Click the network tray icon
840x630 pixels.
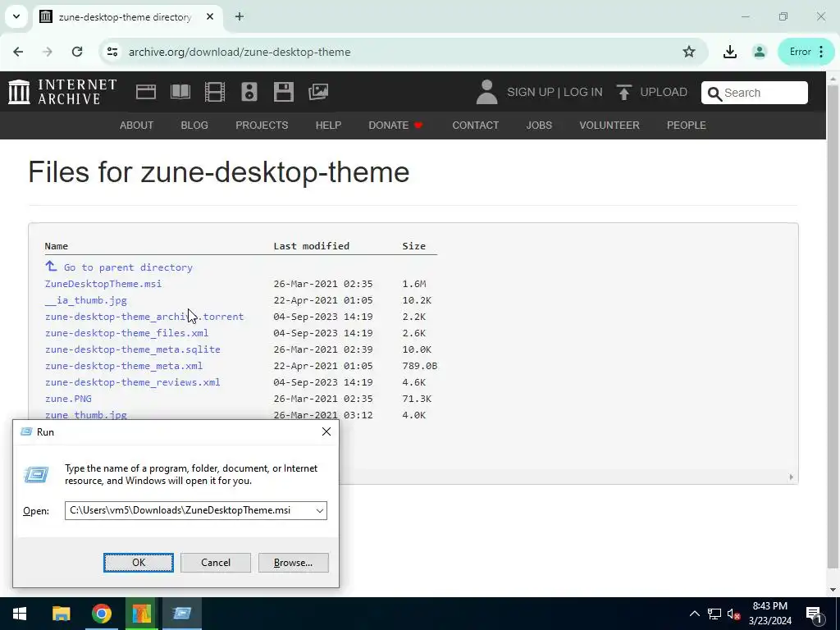(x=714, y=614)
